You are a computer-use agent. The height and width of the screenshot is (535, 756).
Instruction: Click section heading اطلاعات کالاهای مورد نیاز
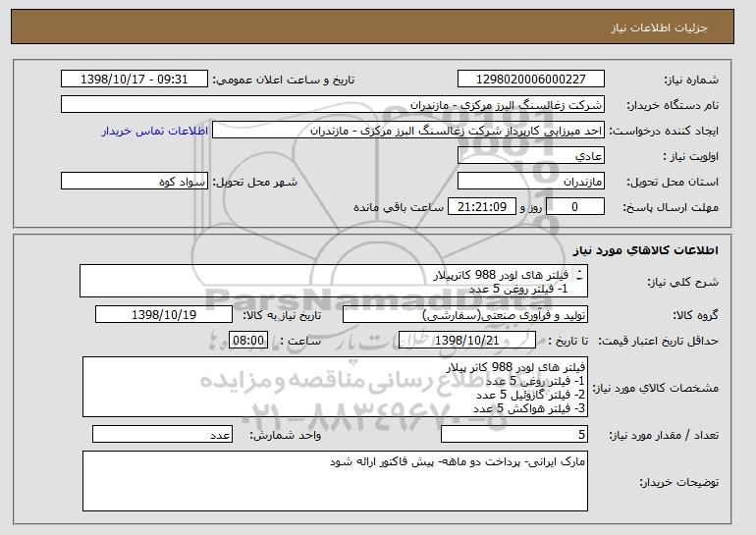point(646,250)
